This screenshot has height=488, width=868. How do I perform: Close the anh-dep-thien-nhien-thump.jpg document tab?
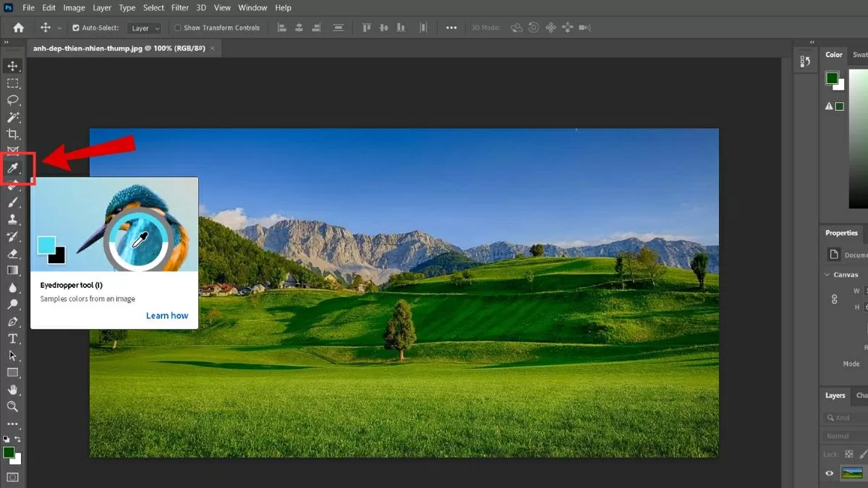pyautogui.click(x=210, y=48)
